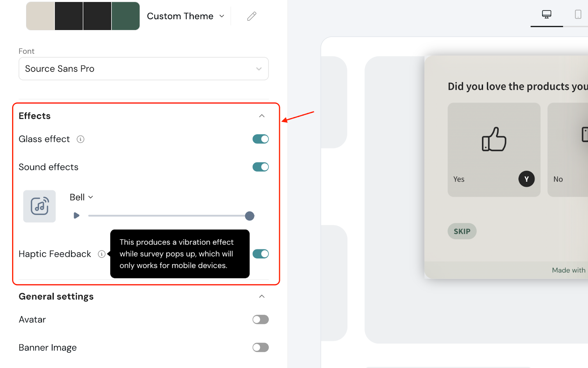Collapse the Effects section

pyautogui.click(x=262, y=116)
